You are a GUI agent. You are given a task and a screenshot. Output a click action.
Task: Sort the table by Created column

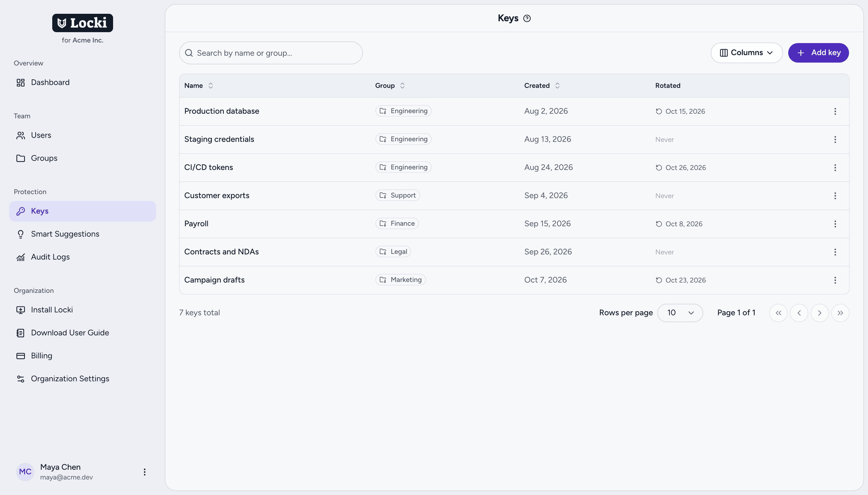[x=542, y=86]
